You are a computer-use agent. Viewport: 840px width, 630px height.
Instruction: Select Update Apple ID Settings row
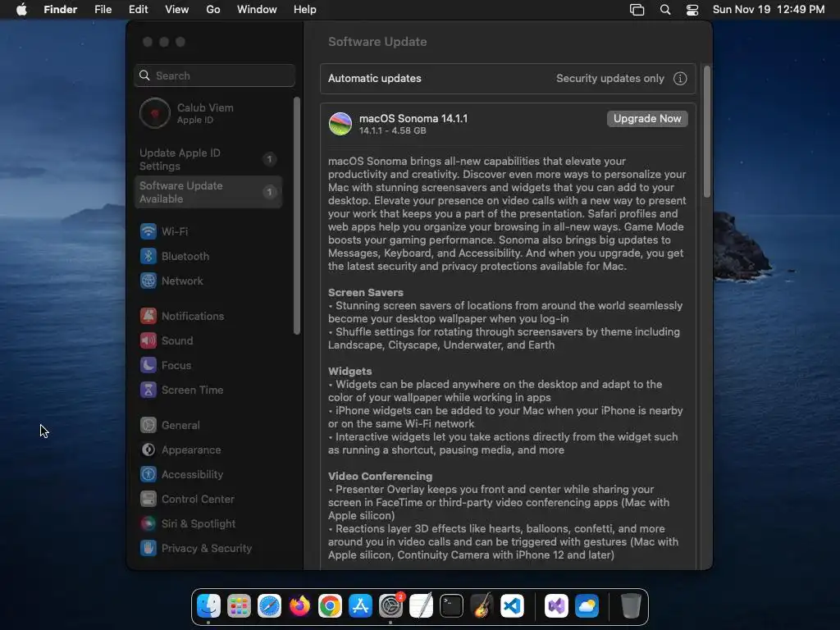(x=209, y=160)
